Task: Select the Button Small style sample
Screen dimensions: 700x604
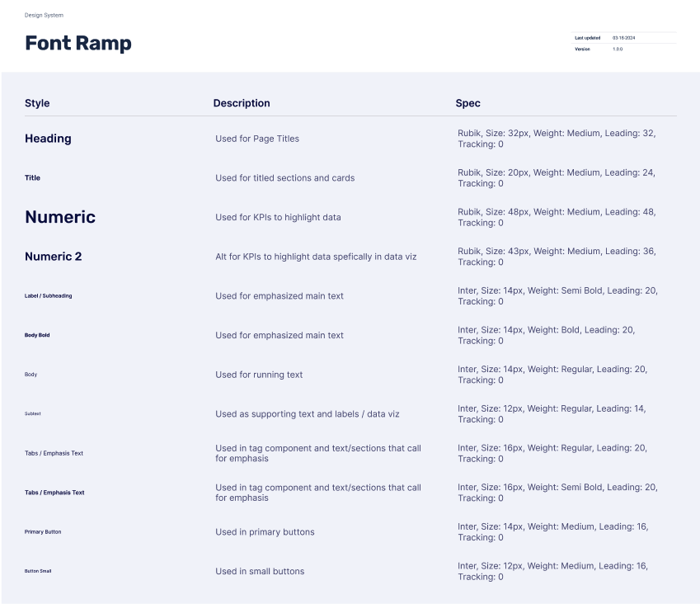Action: pyautogui.click(x=38, y=571)
